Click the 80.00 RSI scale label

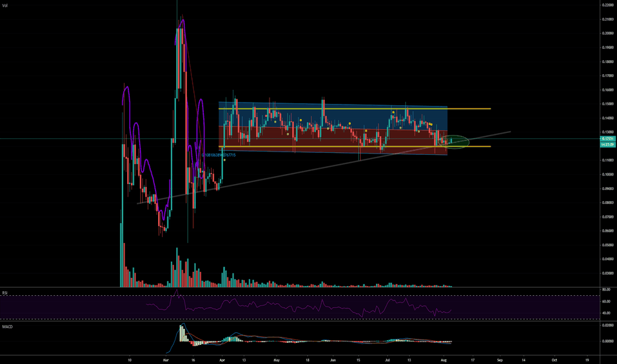click(x=606, y=290)
